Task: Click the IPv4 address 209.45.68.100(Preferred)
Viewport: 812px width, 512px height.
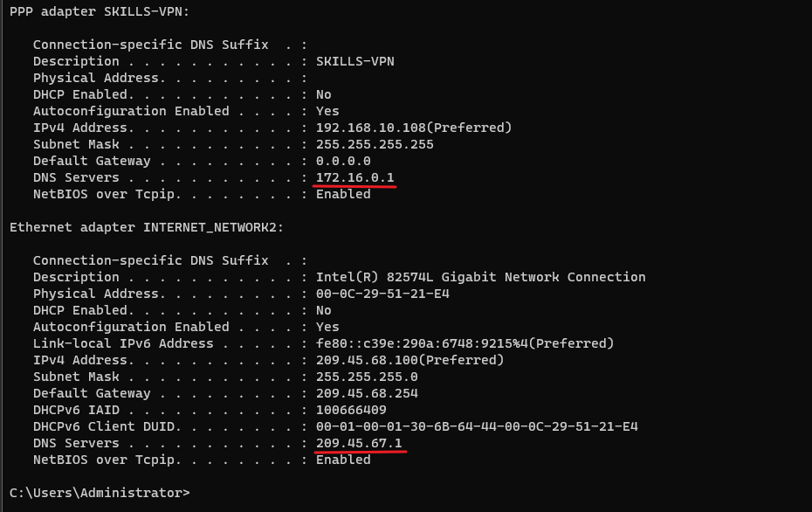Action: 409,360
